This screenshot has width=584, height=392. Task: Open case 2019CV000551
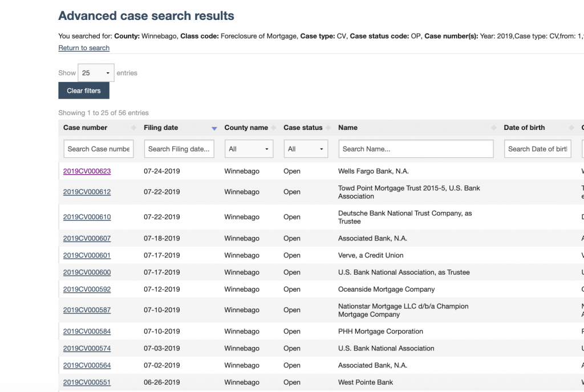click(x=87, y=382)
